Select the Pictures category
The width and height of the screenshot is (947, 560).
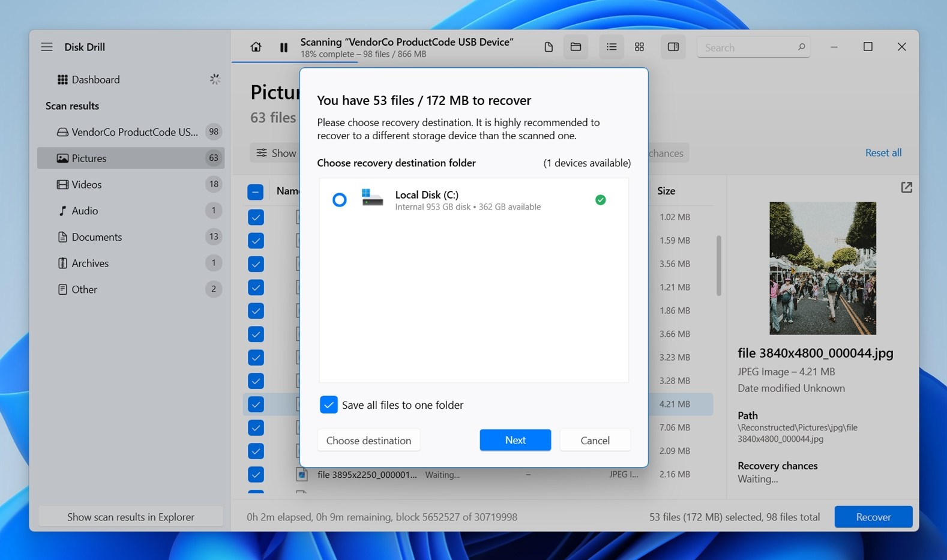click(131, 158)
